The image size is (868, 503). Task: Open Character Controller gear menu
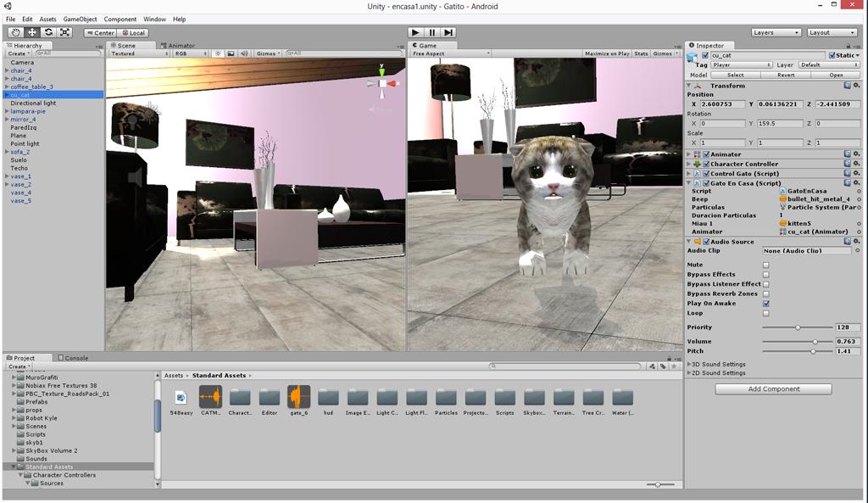tap(857, 164)
